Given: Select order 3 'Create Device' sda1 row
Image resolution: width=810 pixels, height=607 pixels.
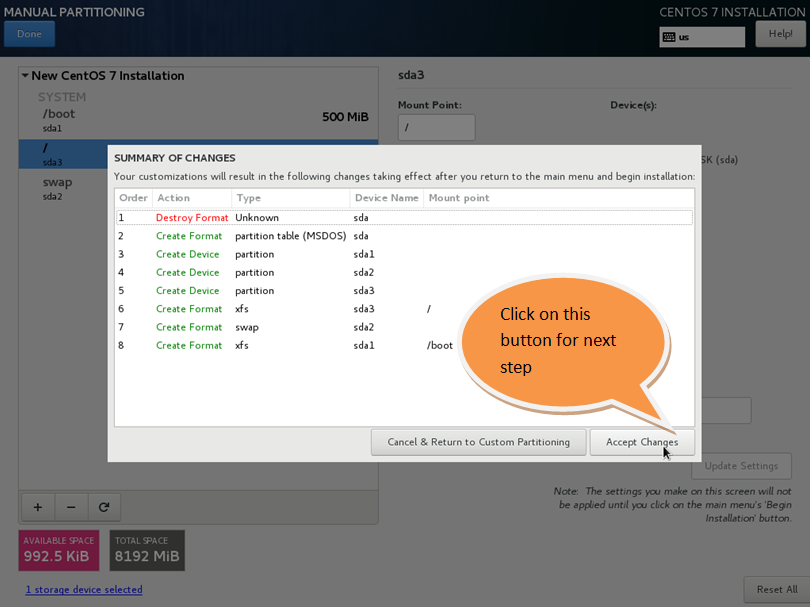Looking at the screenshot, I should 404,254.
